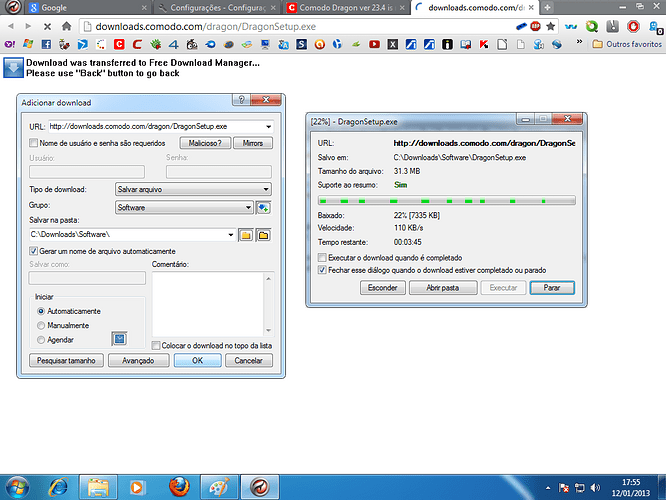Open the Home page icon
Image resolution: width=666 pixels, height=500 pixels.
66,26
